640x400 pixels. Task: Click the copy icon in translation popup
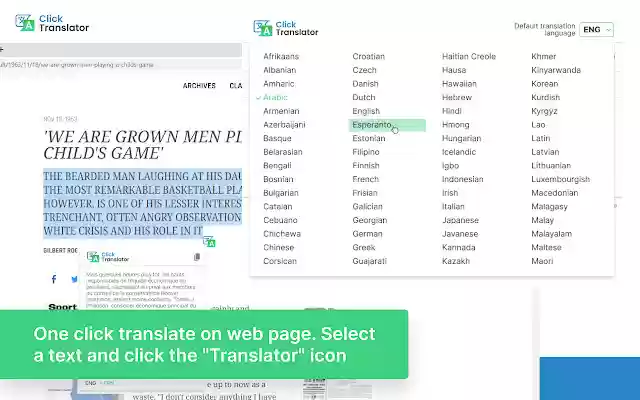(x=197, y=257)
